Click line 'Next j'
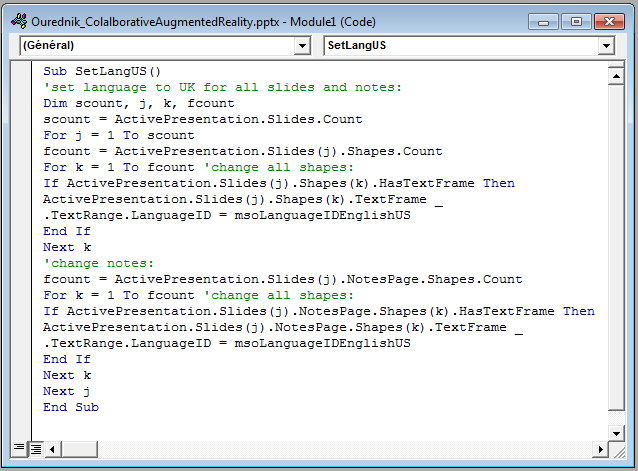The height and width of the screenshot is (471, 638). (67, 392)
